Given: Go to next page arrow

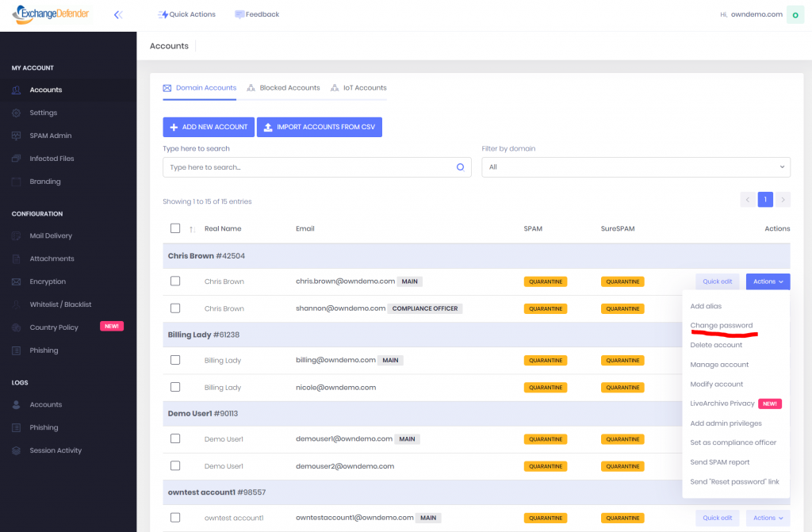Looking at the screenshot, I should pyautogui.click(x=783, y=200).
